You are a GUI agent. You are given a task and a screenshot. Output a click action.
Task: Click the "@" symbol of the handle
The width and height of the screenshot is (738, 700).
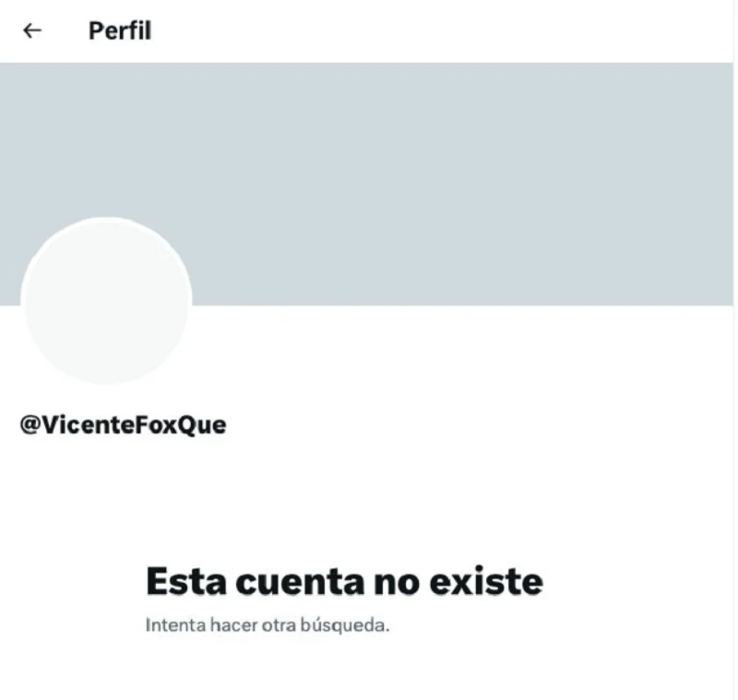tap(30, 425)
